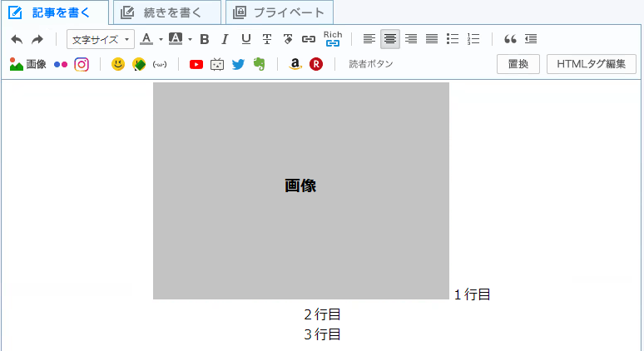The height and width of the screenshot is (351, 644).
Task: Insert a Rich link card
Action: tap(333, 38)
